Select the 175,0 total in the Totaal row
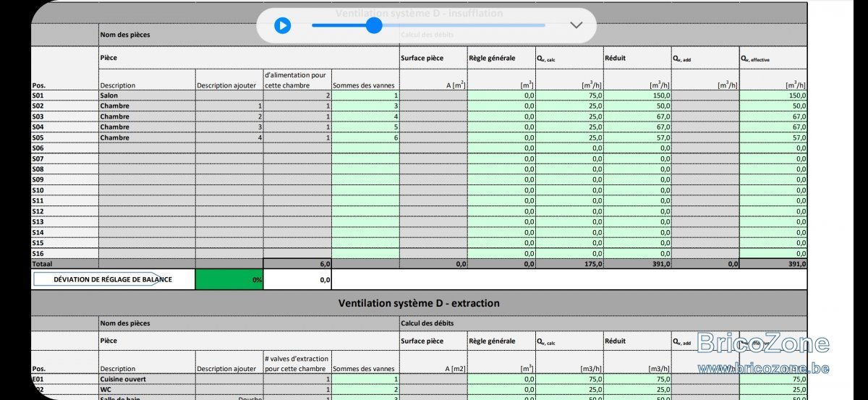The width and height of the screenshot is (868, 400). tap(569, 264)
